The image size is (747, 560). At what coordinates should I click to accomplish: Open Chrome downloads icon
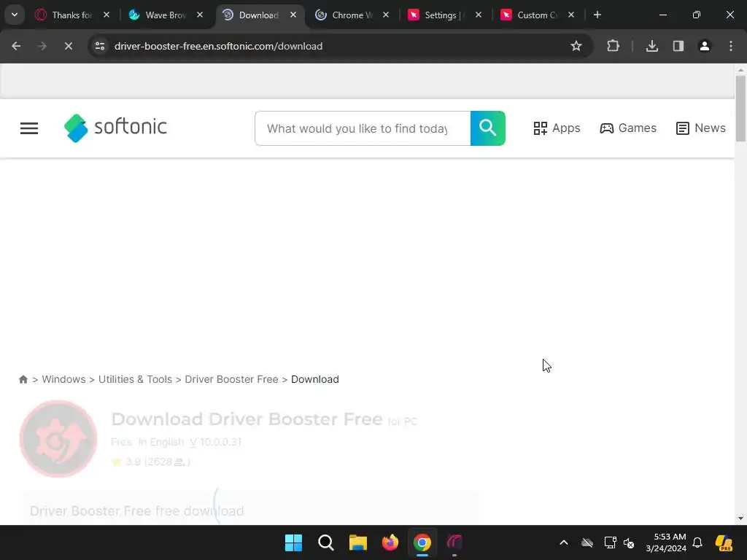coord(652,46)
